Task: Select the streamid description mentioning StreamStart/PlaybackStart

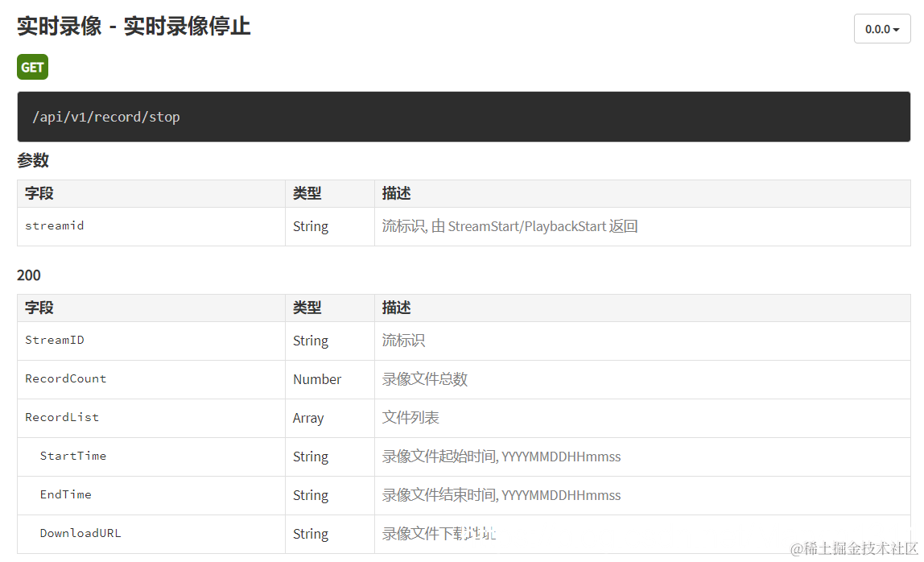Action: [509, 226]
